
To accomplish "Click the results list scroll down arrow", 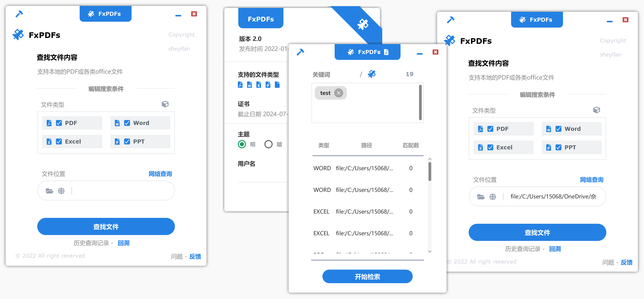I will 429,251.
